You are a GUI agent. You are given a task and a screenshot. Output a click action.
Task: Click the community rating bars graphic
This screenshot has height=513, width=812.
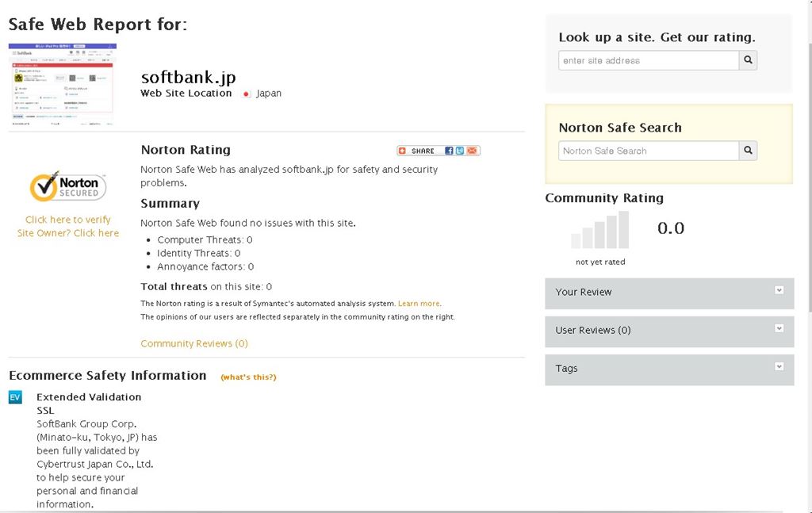pos(600,231)
